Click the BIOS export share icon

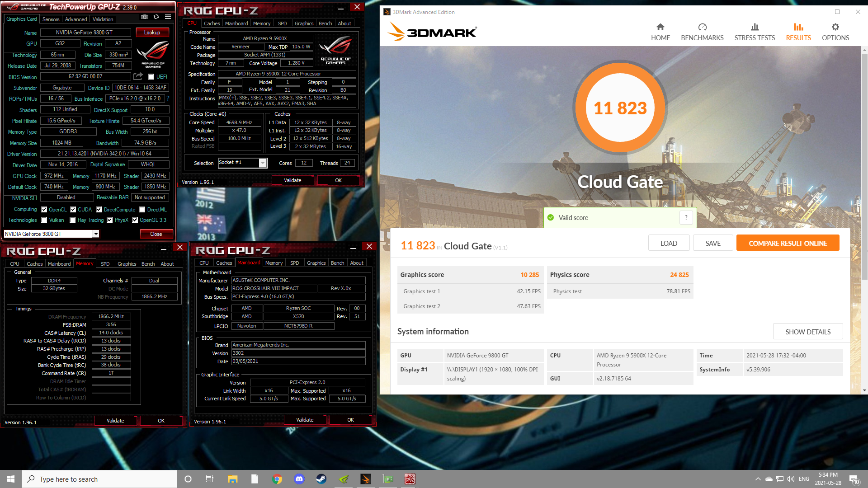click(x=138, y=76)
